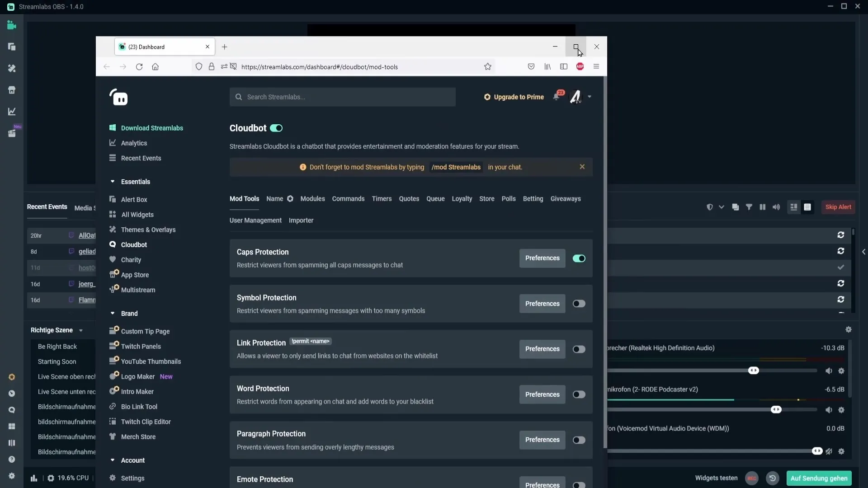Open Link Protection Preferences

[x=542, y=349]
